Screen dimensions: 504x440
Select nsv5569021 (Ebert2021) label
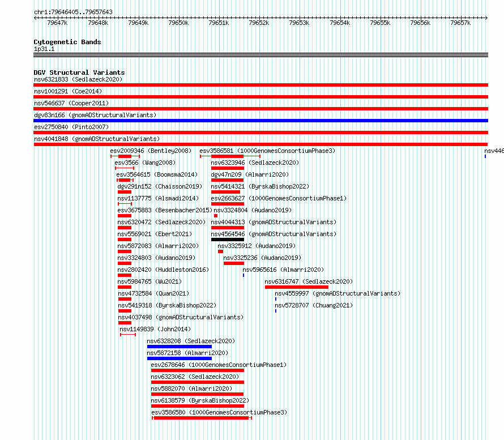click(155, 234)
